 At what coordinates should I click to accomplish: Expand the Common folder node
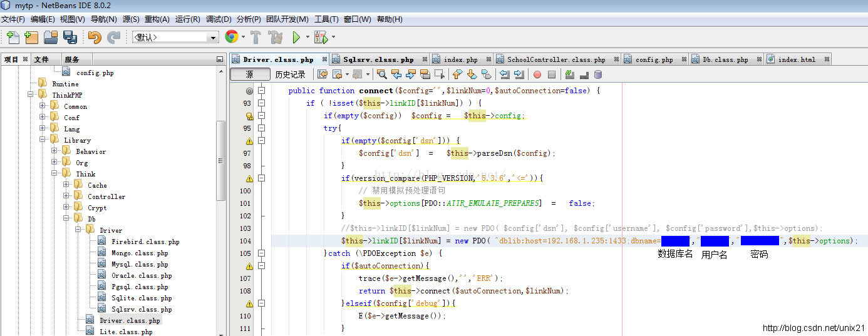(43, 106)
